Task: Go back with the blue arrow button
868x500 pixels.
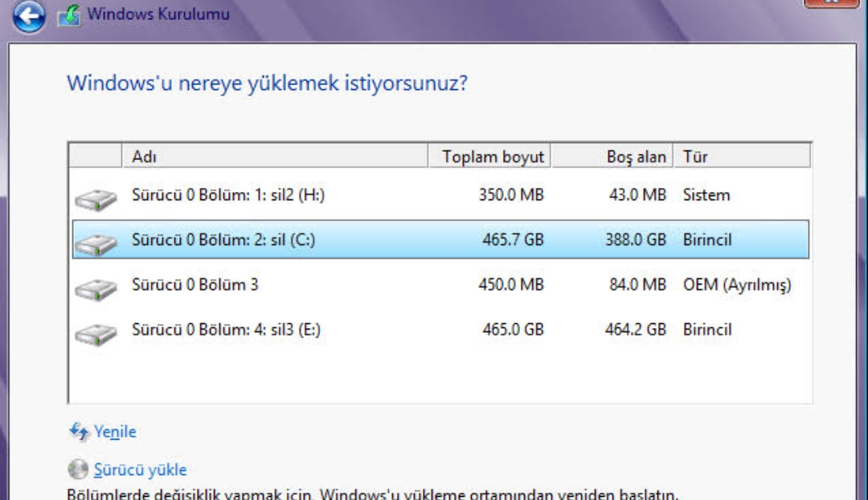Action: pyautogui.click(x=29, y=16)
